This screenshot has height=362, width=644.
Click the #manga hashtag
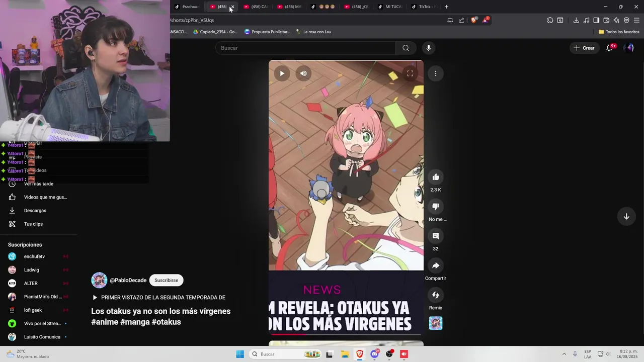(x=135, y=322)
